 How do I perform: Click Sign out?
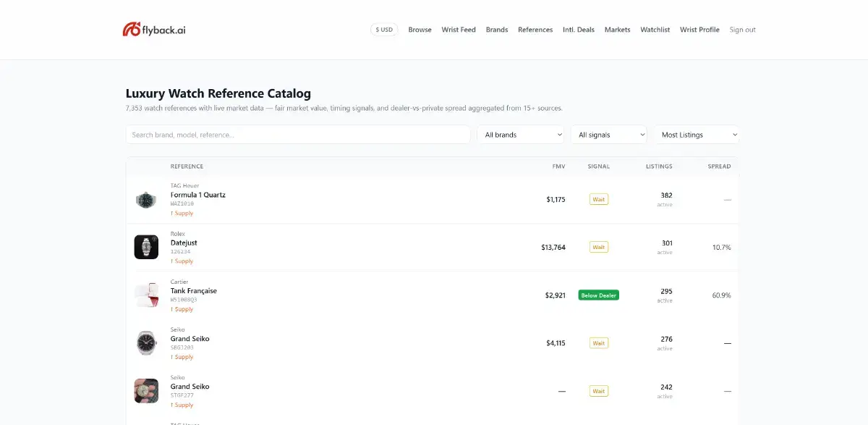click(x=742, y=30)
